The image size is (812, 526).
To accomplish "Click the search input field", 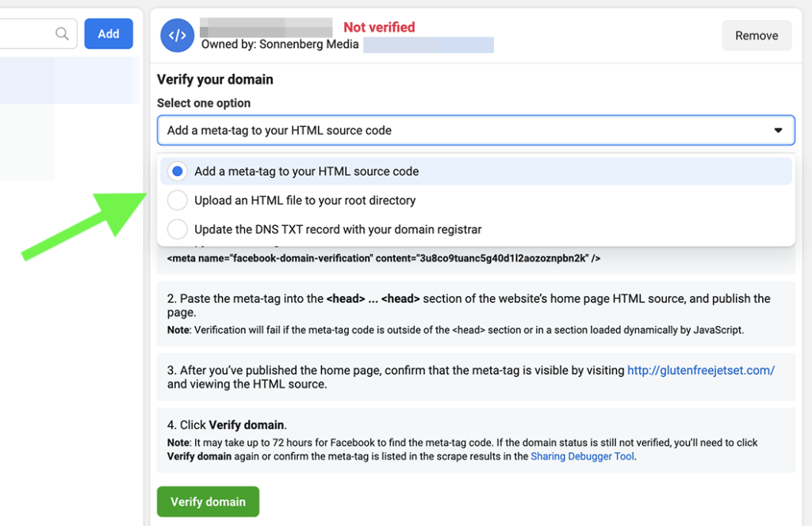I will coord(32,34).
